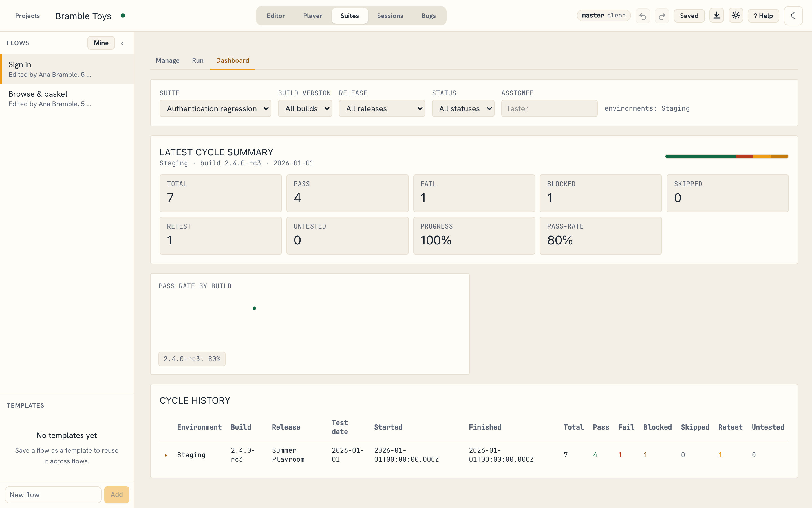Switch to the Editor tab
812x508 pixels.
pyautogui.click(x=275, y=16)
